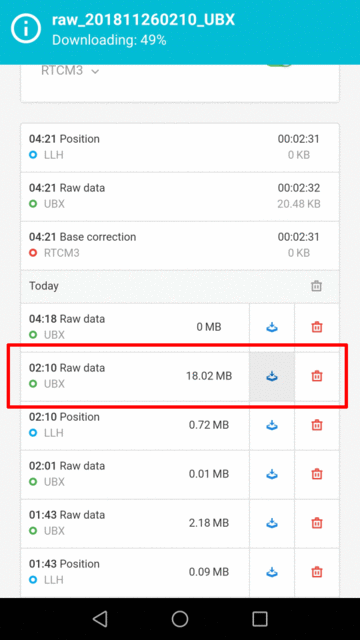
Task: Delete all of Today's logs with trash icon
Action: tap(316, 286)
